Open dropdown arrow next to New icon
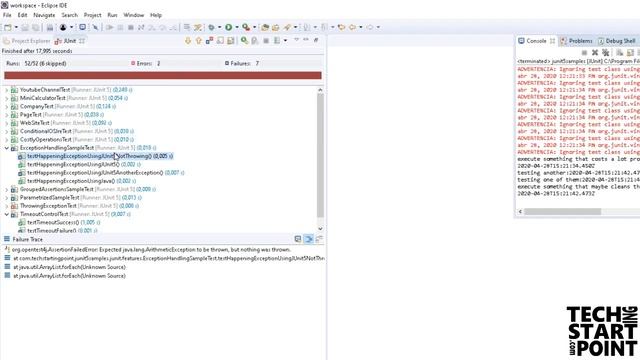The image size is (640, 360). coord(16,27)
